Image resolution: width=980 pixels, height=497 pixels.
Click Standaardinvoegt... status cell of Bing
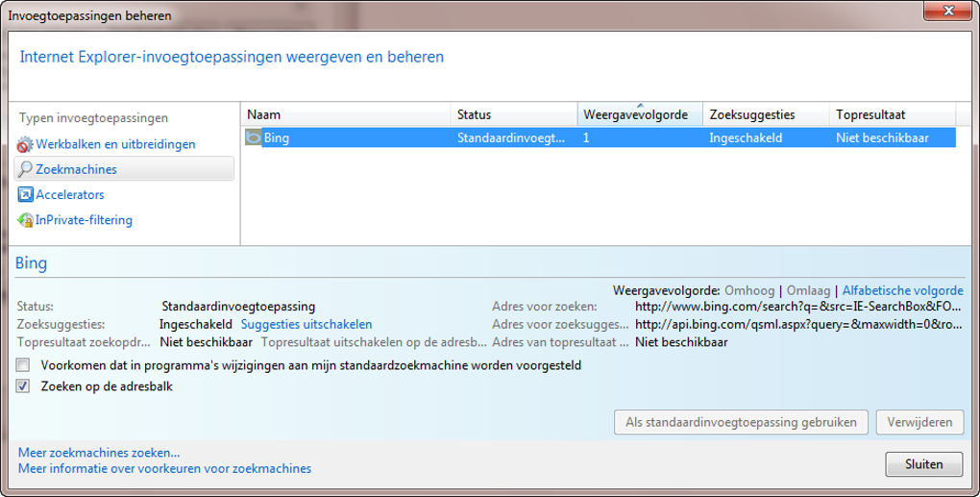pyautogui.click(x=510, y=137)
